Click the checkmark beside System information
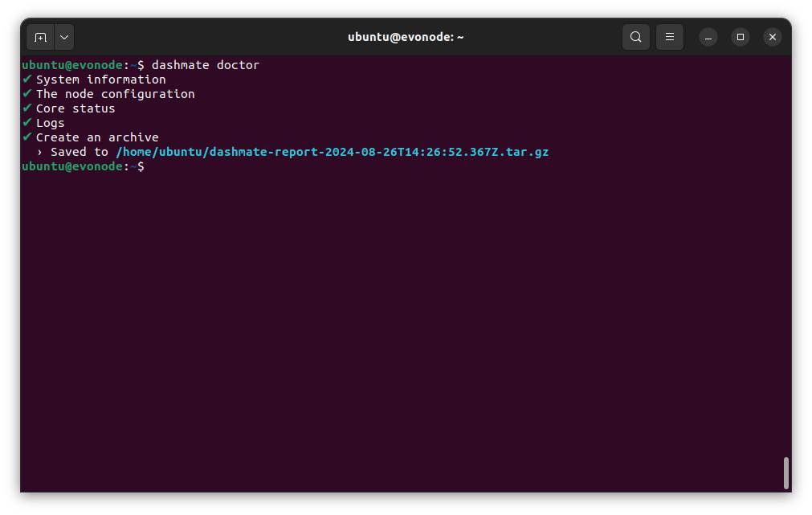Screen dimensions: 812x515 point(27,80)
